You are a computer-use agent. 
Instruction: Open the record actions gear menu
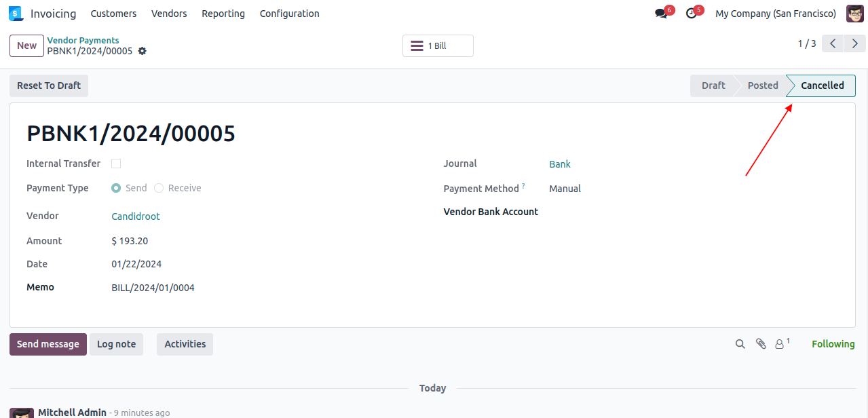(142, 51)
